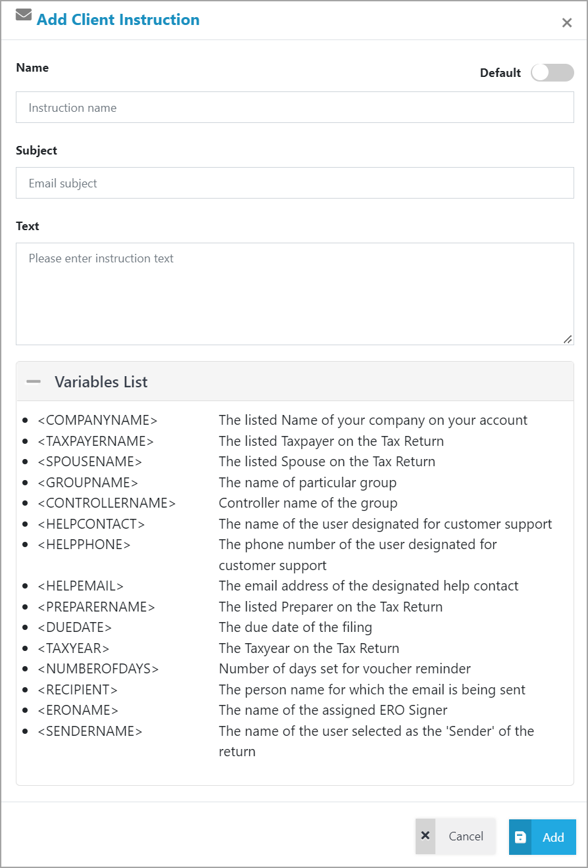
Task: Click the textarea resize handle
Action: [x=568, y=339]
